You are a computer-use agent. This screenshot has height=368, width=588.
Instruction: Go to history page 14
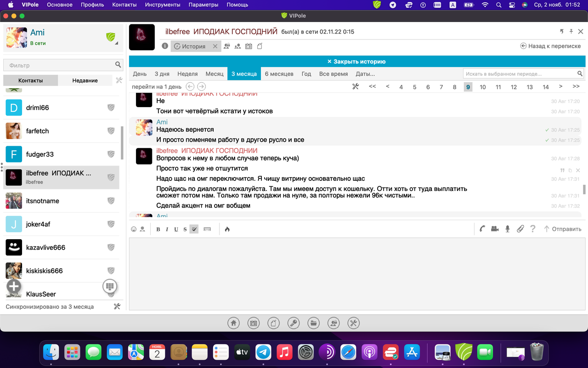pos(546,87)
